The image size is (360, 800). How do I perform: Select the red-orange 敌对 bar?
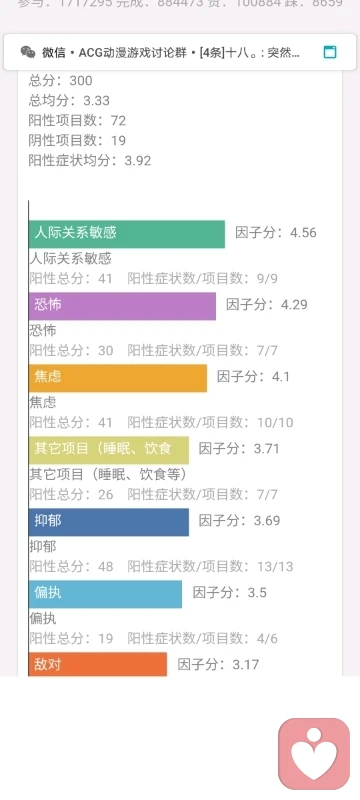pos(98,664)
